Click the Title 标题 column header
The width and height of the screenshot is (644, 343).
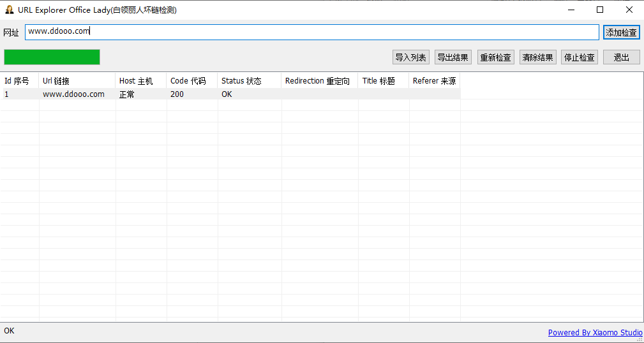tap(383, 81)
